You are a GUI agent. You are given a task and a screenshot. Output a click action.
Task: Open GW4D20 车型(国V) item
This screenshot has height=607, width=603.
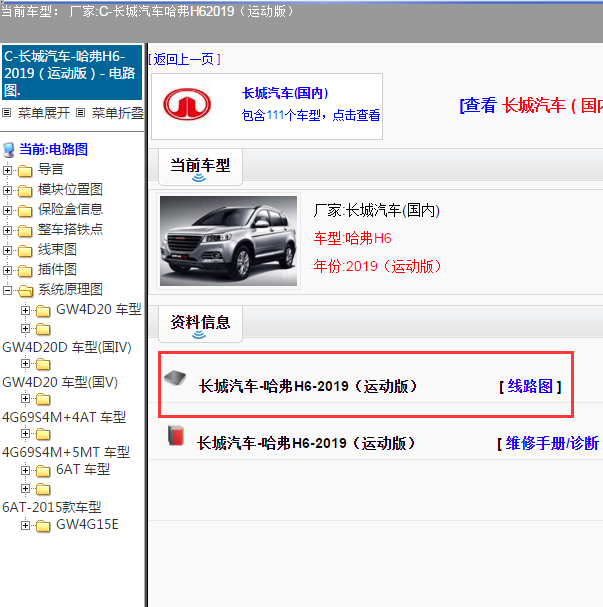(x=60, y=382)
